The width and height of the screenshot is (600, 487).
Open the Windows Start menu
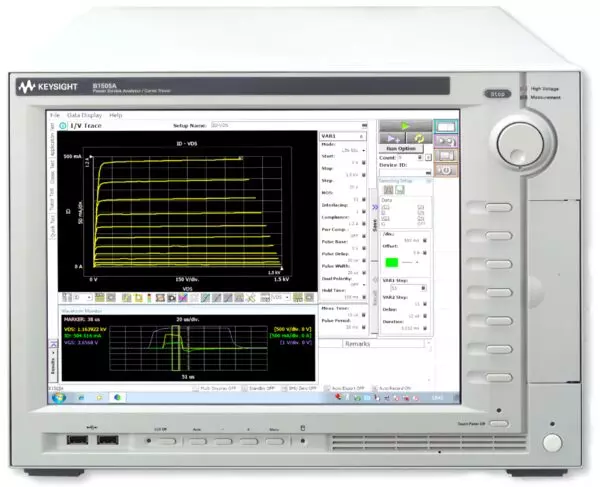tap(58, 397)
